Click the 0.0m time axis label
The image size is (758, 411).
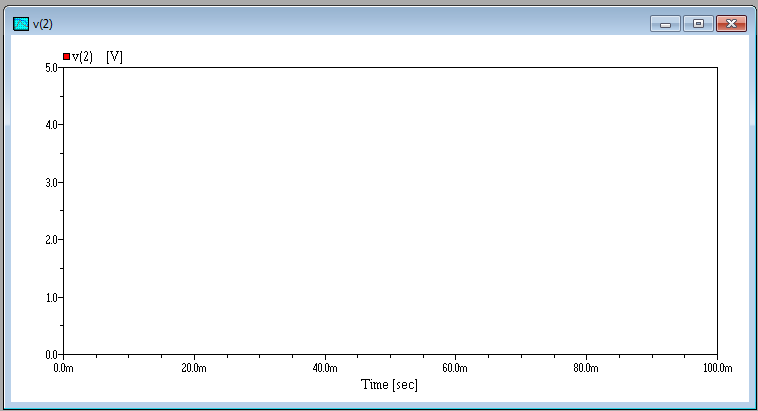(x=63, y=368)
